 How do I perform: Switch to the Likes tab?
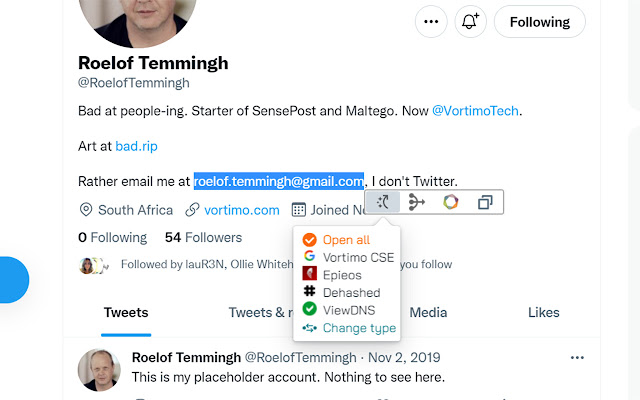pos(544,313)
